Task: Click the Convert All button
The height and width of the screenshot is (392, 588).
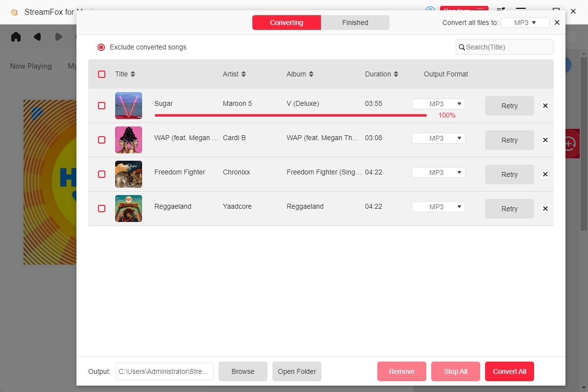Action: [x=510, y=371]
